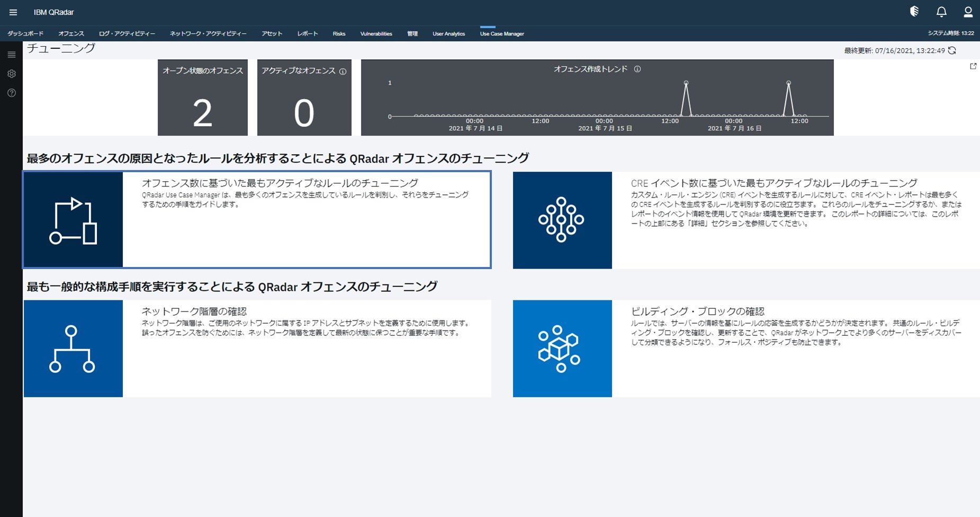Click the network hierarchy icon
The image size is (980, 517).
[73, 349]
